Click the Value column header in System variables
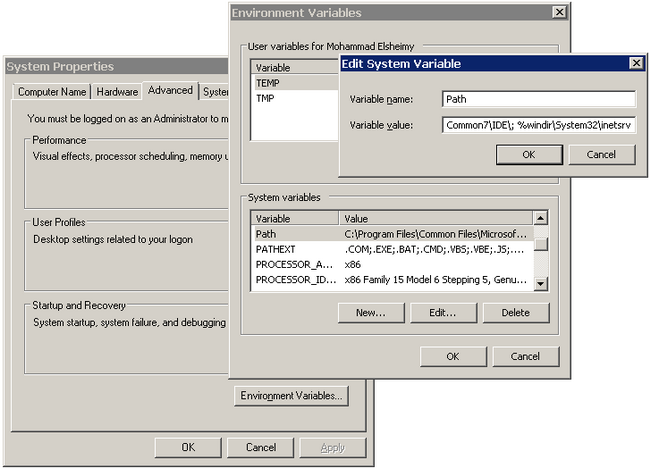The height and width of the screenshot is (469, 650). click(x=435, y=218)
